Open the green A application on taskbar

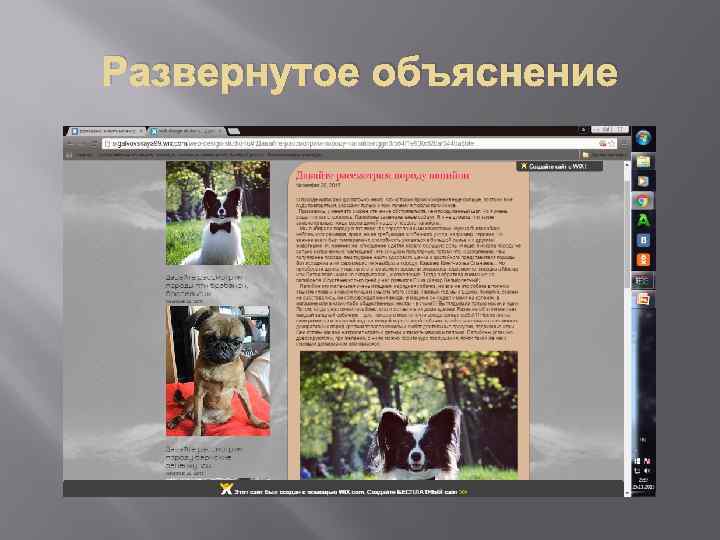pos(643,220)
